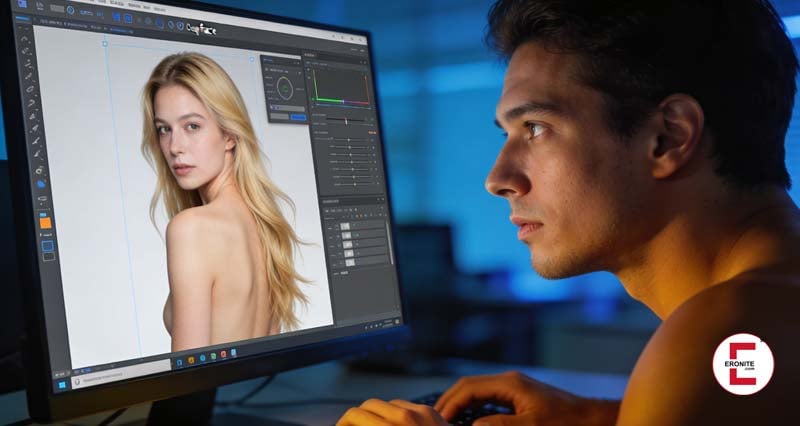Select the dark square mode in left toolbar
Image resolution: width=800 pixels, height=426 pixels.
coord(49,257)
